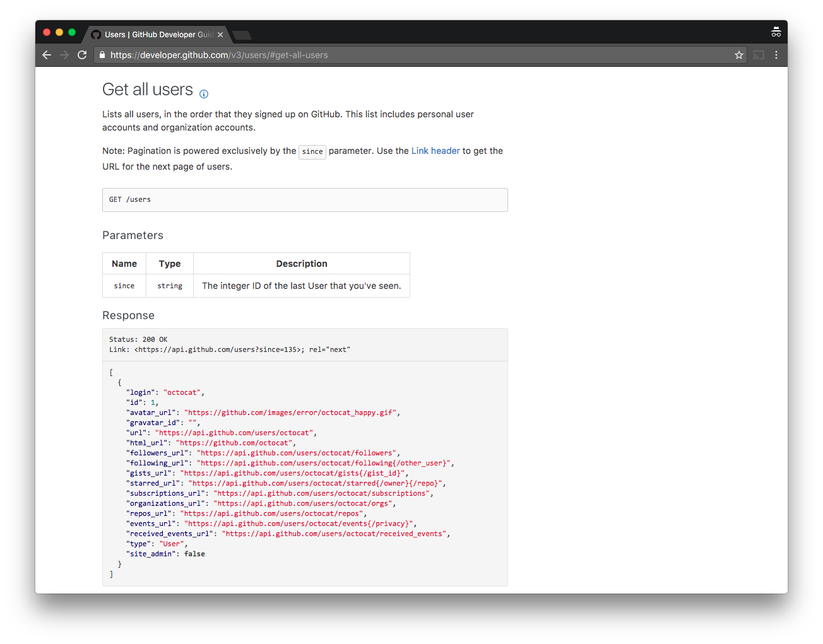Click the "login": "octocat" line
Viewport: 823px width, 644px height.
click(x=165, y=392)
